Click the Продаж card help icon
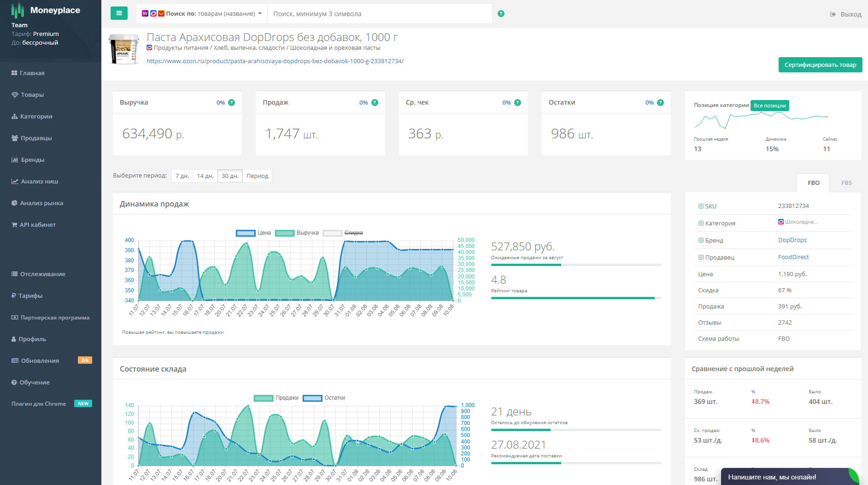The width and height of the screenshot is (868, 485). [375, 103]
